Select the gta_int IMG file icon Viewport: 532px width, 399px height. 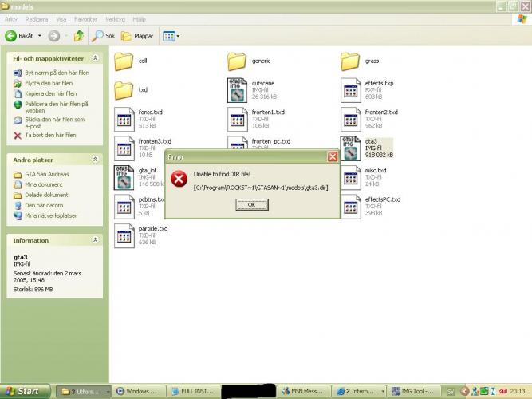pyautogui.click(x=124, y=177)
